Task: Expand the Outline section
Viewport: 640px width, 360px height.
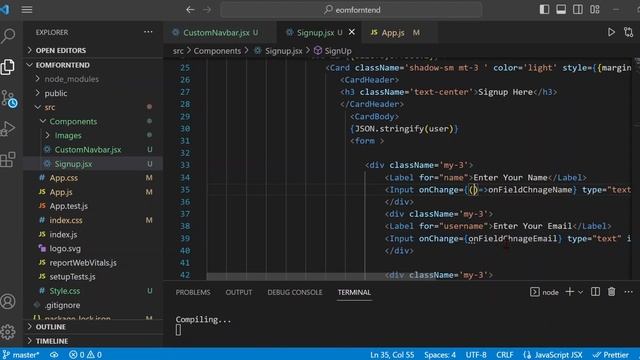Action: point(51,327)
